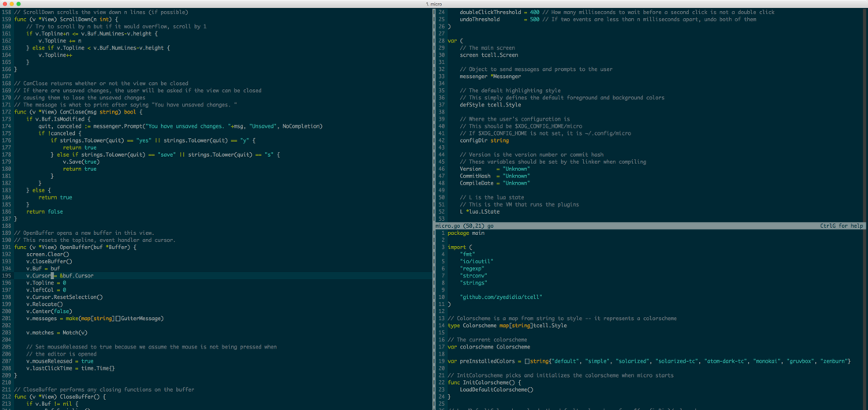The height and width of the screenshot is (410, 868).
Task: Click the 'L *lua.LState' declaration
Action: click(480, 211)
